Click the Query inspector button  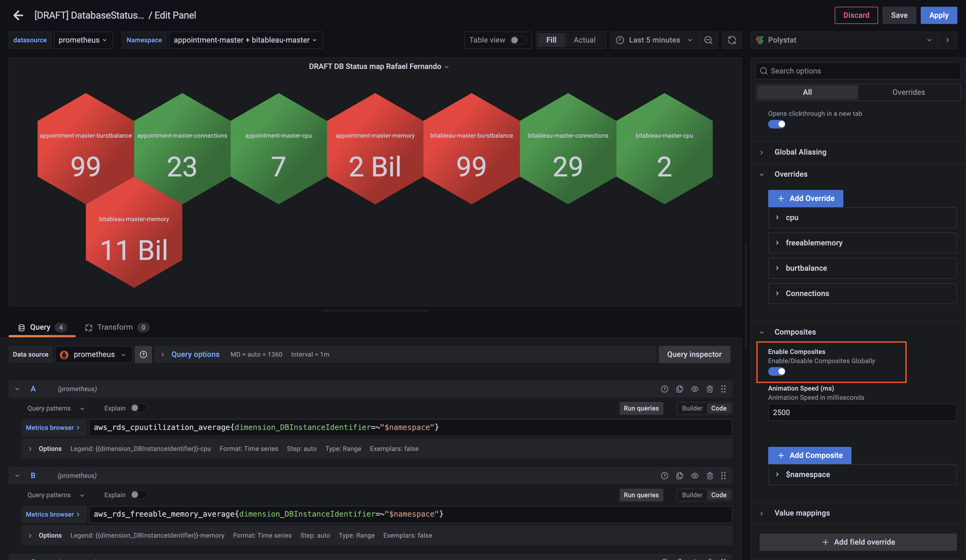[694, 354]
